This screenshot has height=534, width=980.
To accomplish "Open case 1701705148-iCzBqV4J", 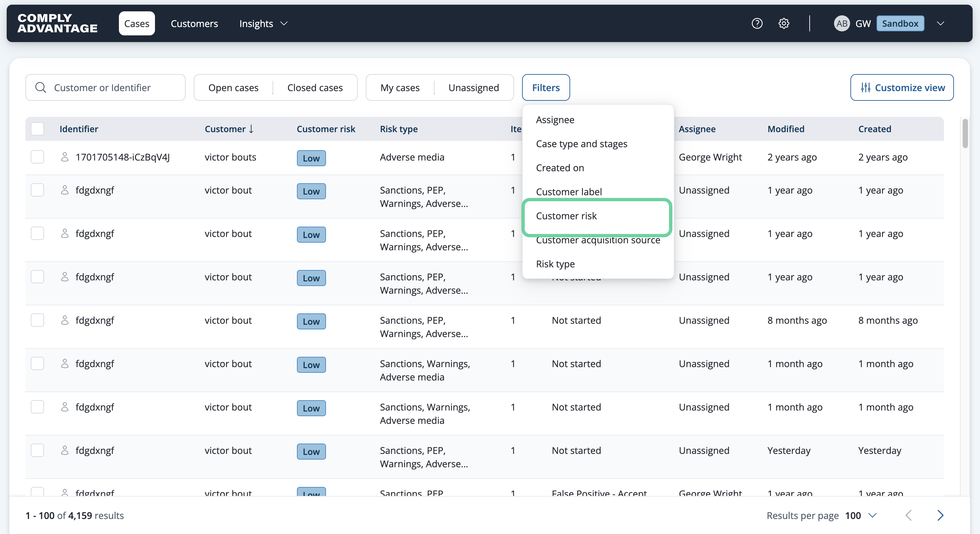I will tap(123, 157).
